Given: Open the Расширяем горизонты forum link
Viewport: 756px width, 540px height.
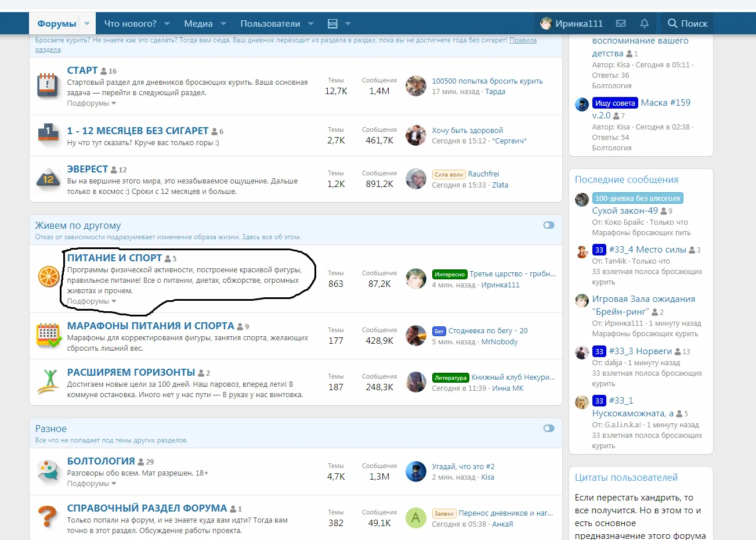Looking at the screenshot, I should [131, 372].
